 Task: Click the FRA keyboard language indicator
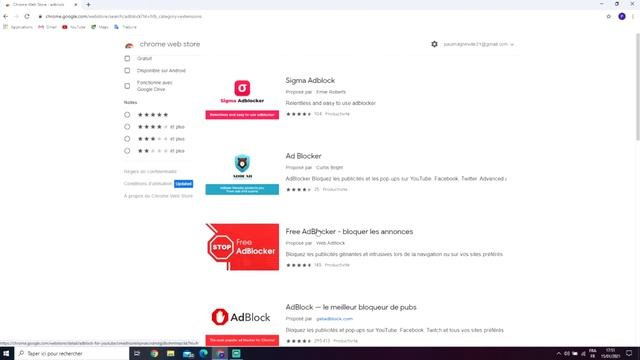(593, 353)
